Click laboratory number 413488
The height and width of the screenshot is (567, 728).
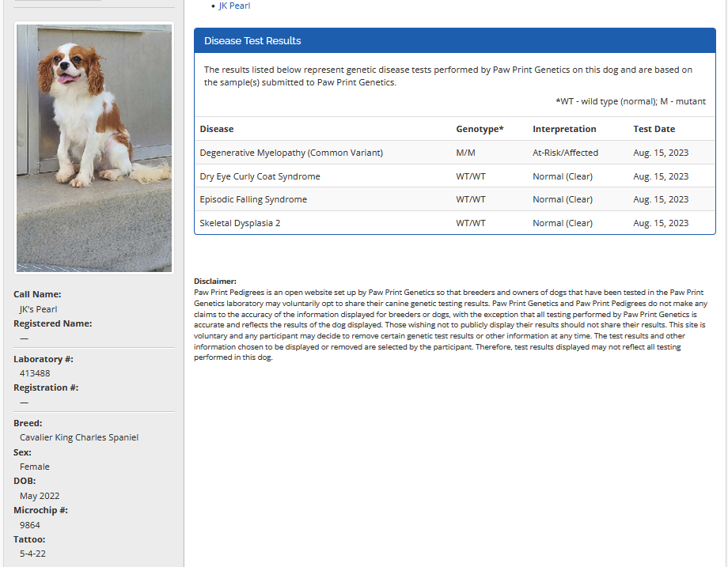[x=35, y=373]
